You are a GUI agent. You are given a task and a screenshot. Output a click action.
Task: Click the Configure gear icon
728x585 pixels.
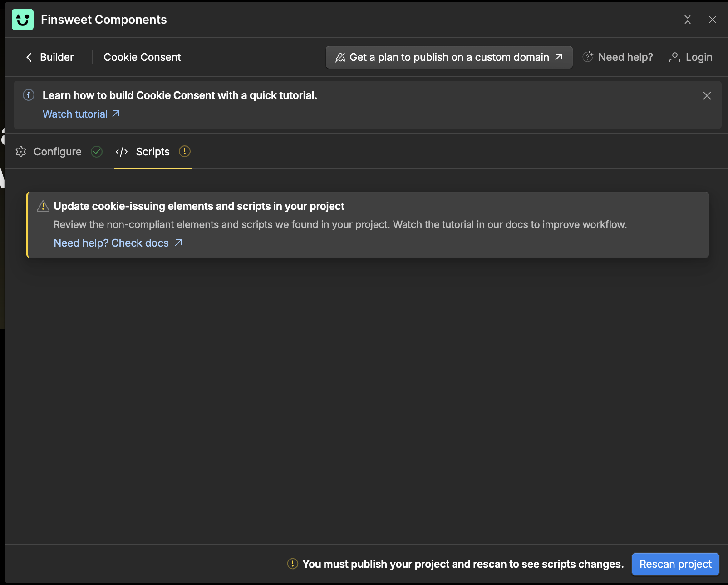[x=21, y=152]
